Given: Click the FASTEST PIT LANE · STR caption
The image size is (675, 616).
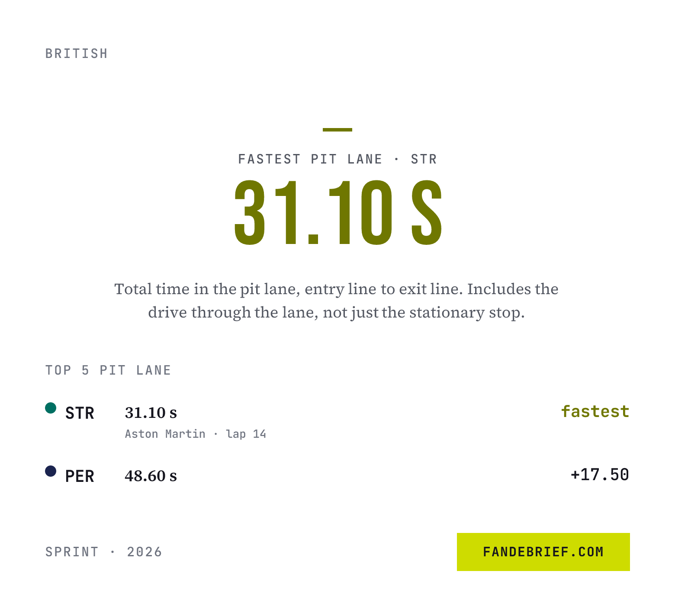Looking at the screenshot, I should click(x=337, y=159).
